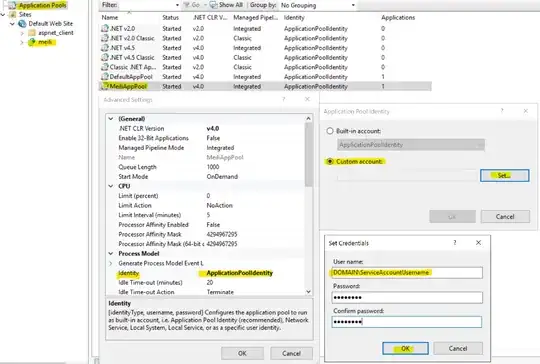Collapse the CPU settings section

[x=111, y=186]
